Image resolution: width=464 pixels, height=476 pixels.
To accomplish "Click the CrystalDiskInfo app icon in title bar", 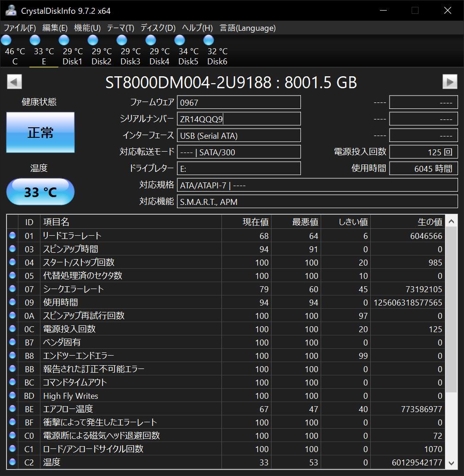I will point(11,11).
